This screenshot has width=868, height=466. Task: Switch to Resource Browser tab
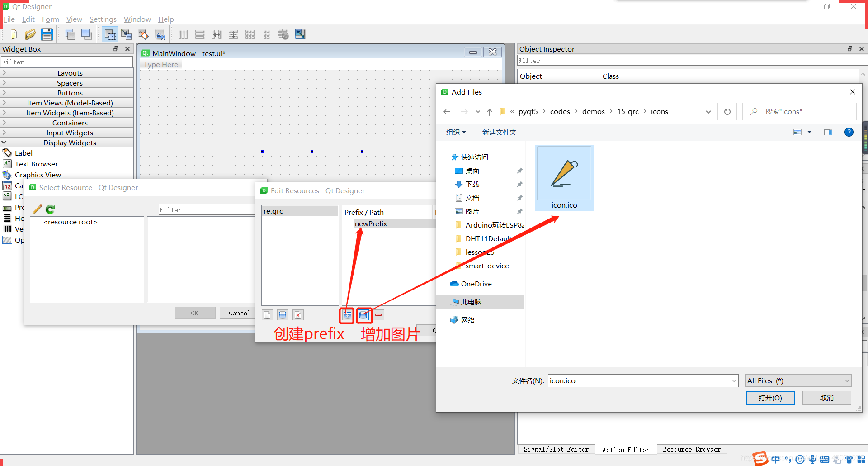692,449
